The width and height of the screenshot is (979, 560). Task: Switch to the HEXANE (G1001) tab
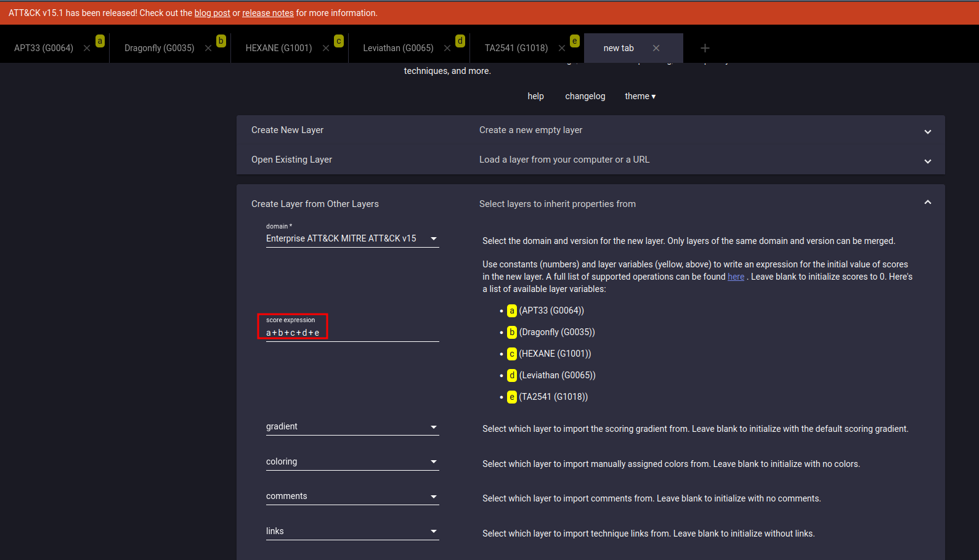[278, 48]
